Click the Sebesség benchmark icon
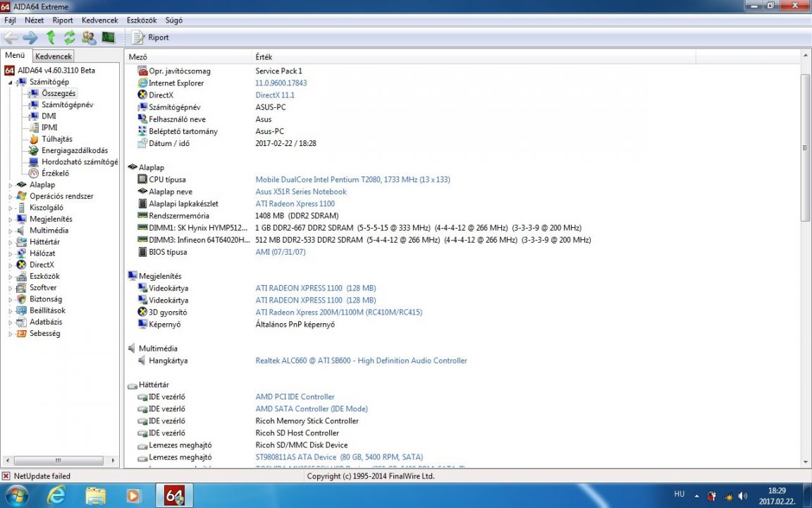Viewport: 812px width, 508px height. click(21, 333)
